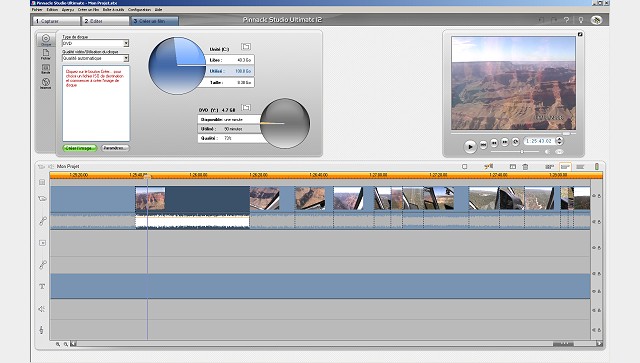Click the loop playback player button
Image resolution: width=640 pixels, height=363 pixels.
click(516, 142)
